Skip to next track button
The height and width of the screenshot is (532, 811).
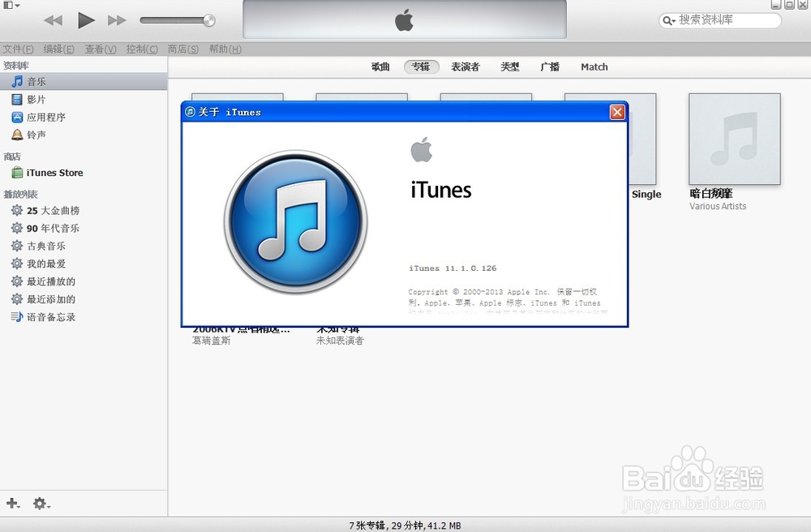(x=117, y=20)
